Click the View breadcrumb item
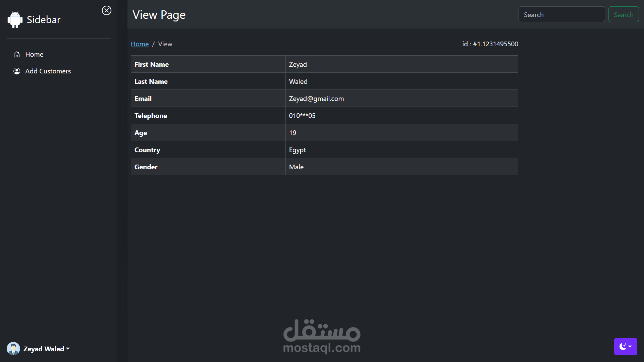Viewport: 644px width, 362px height. [165, 44]
